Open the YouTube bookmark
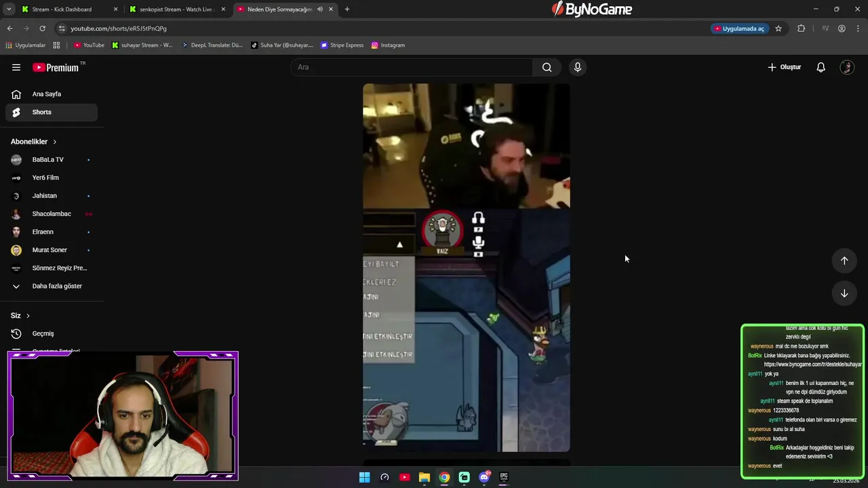Screen dimensions: 868x488 pos(89,45)
